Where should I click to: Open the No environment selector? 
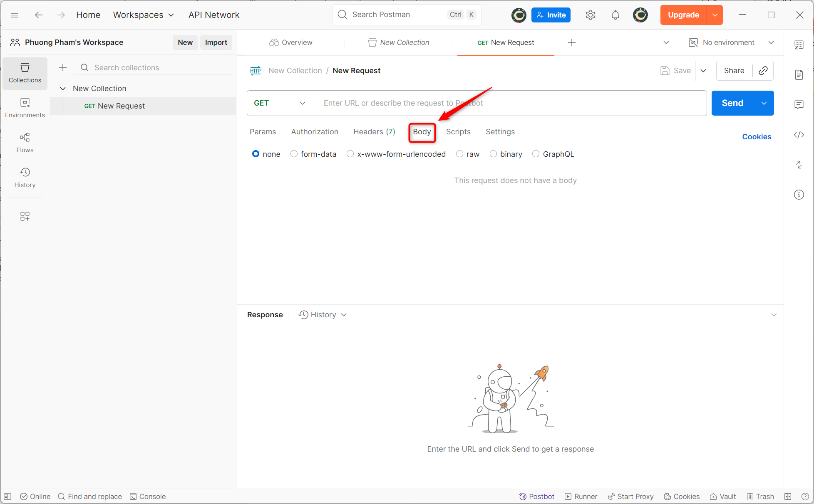tap(728, 42)
